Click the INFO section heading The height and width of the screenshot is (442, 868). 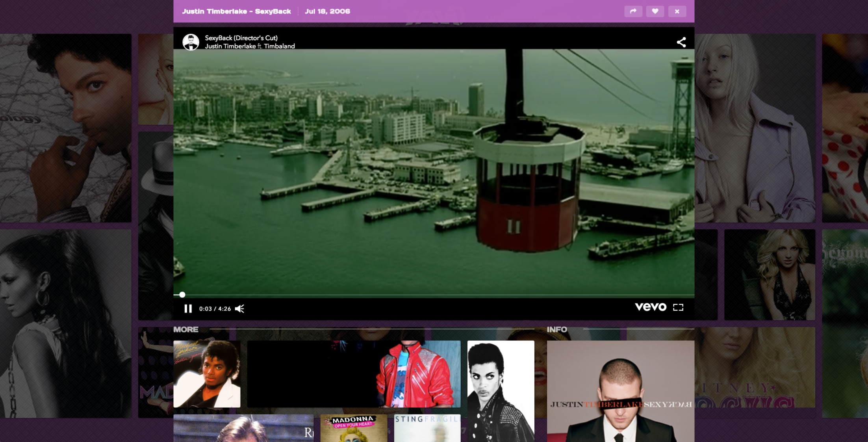pyautogui.click(x=557, y=329)
